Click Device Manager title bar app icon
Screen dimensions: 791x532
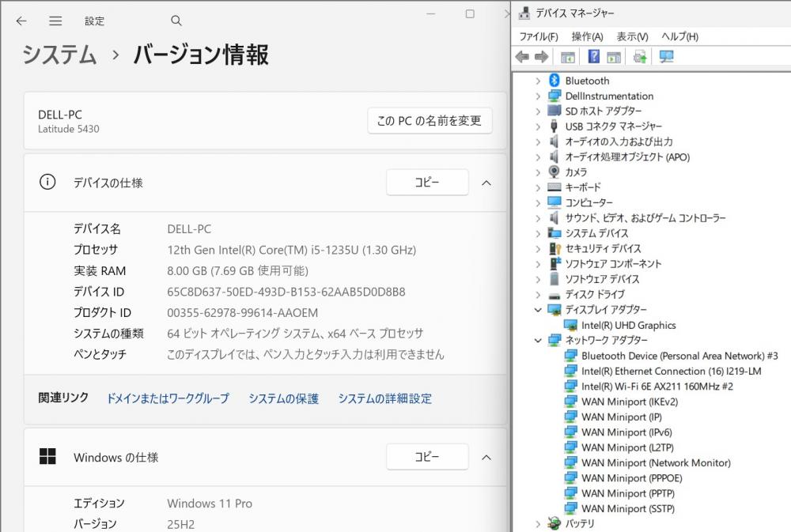pos(524,13)
